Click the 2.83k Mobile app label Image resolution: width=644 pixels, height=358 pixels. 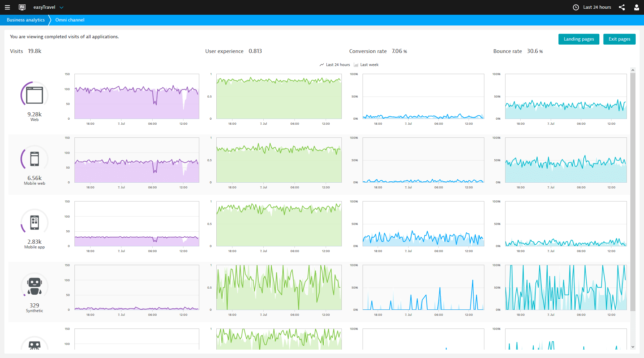(35, 244)
